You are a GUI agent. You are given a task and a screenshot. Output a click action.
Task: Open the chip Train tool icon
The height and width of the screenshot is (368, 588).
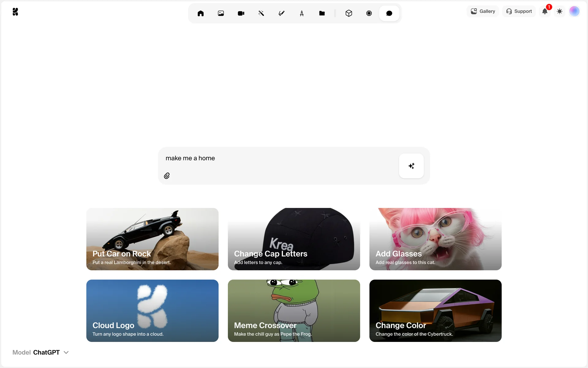pos(369,13)
